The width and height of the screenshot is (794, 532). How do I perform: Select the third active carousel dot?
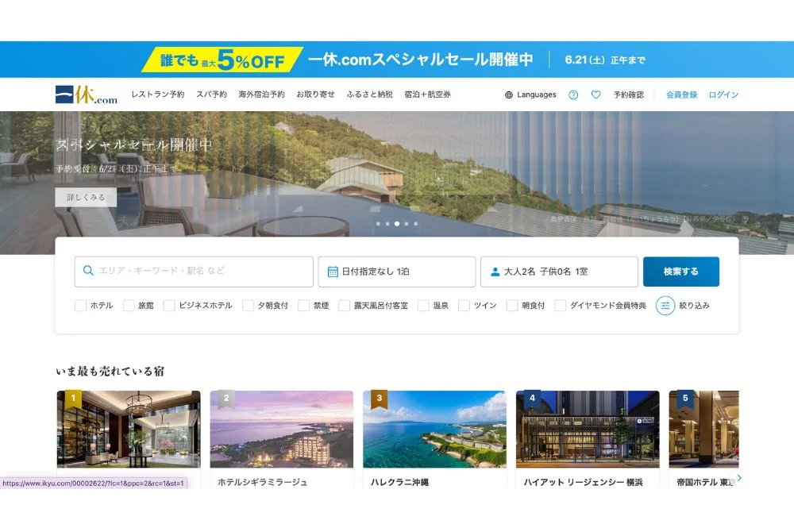pos(397,224)
